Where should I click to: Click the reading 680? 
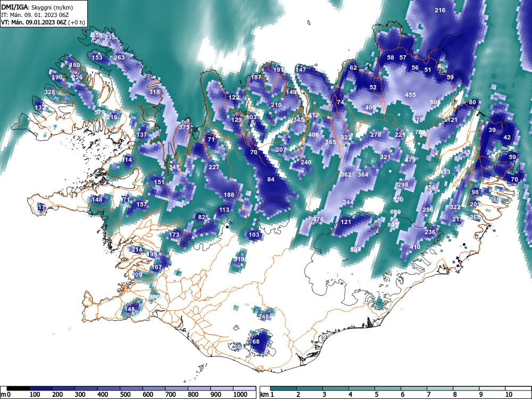click(x=395, y=212)
